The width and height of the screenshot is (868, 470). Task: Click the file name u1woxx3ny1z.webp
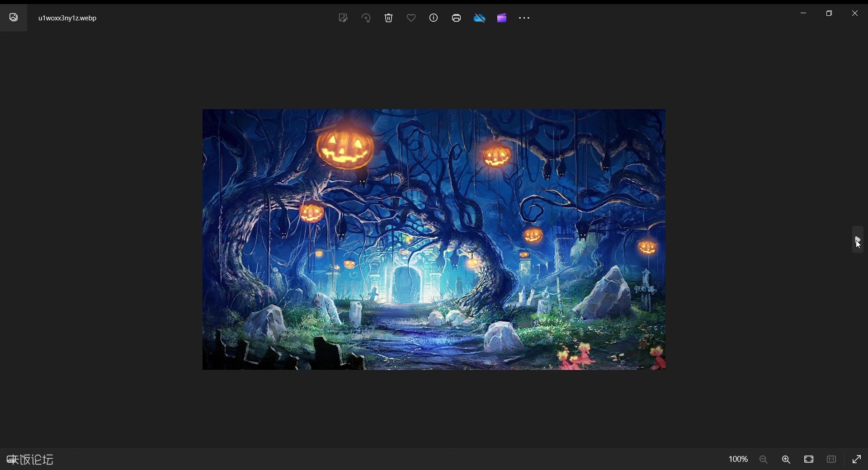(67, 18)
